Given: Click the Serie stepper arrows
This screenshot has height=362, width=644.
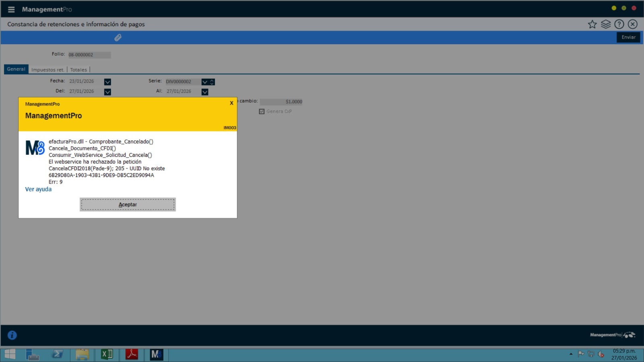Looking at the screenshot, I should coord(212,82).
